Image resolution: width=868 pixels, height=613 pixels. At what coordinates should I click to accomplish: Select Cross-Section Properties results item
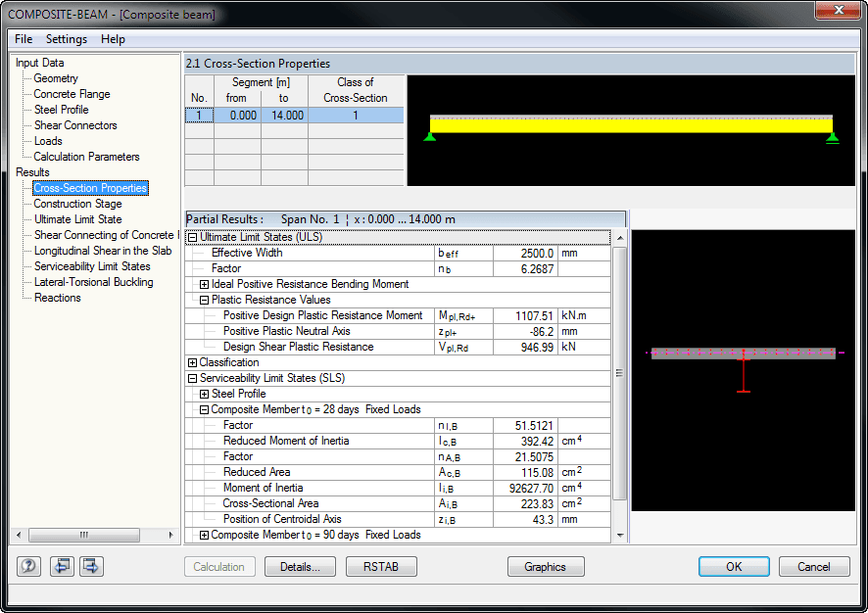[90, 188]
